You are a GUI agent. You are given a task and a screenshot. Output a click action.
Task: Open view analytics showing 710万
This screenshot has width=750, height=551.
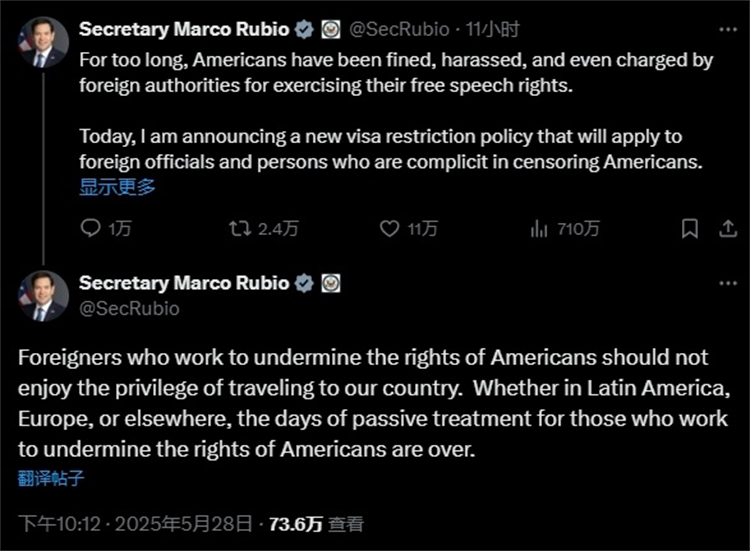[x=540, y=229]
